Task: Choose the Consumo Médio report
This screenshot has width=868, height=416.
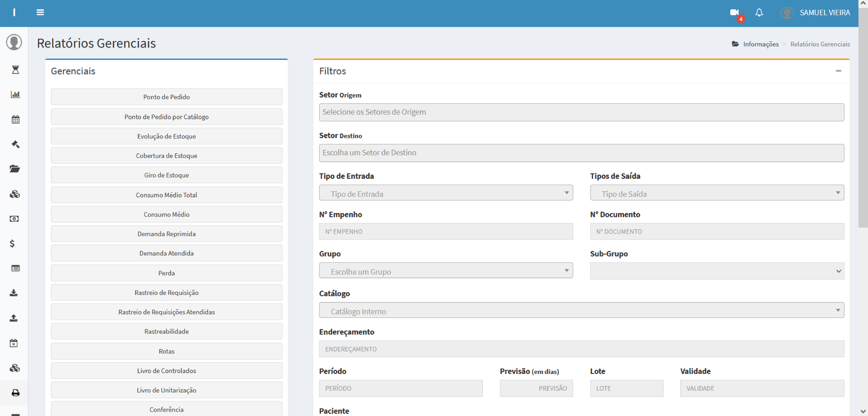Action: click(x=166, y=214)
